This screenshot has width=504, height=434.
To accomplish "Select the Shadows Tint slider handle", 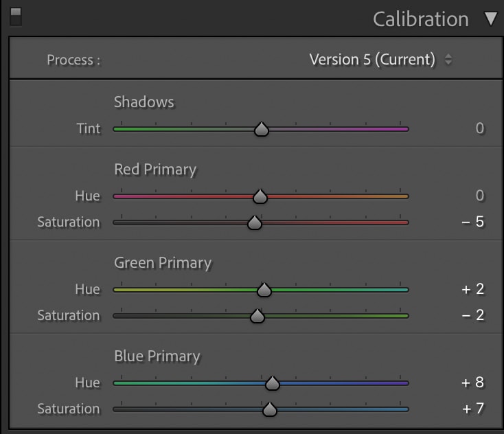I will point(262,129).
